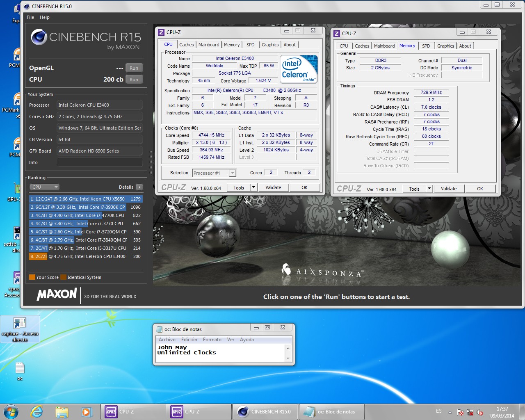Run the CPU benchmark
The image size is (525, 420).
[134, 80]
